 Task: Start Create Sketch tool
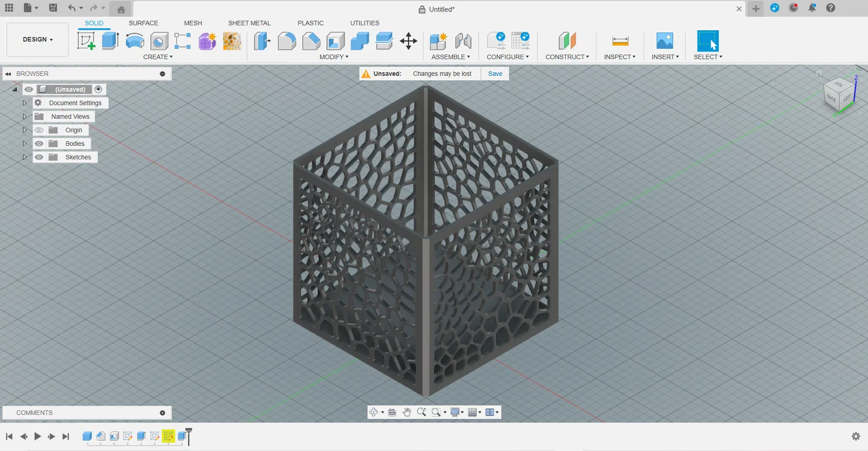86,41
